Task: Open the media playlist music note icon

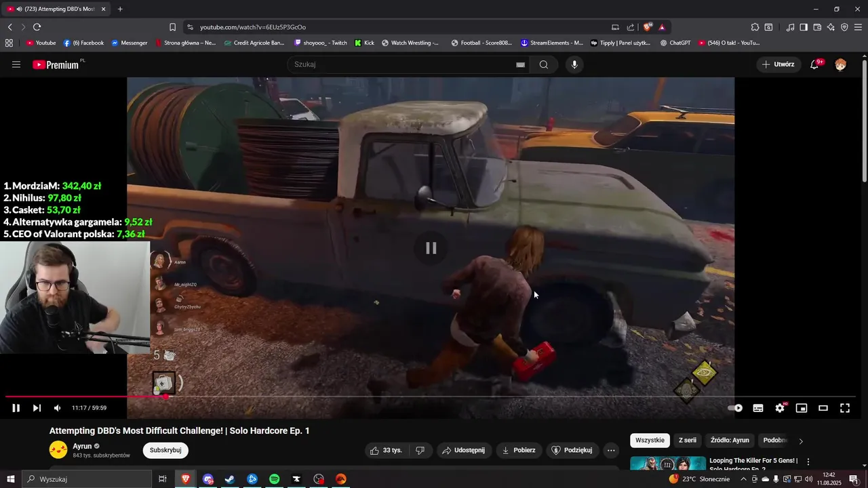Action: click(790, 27)
